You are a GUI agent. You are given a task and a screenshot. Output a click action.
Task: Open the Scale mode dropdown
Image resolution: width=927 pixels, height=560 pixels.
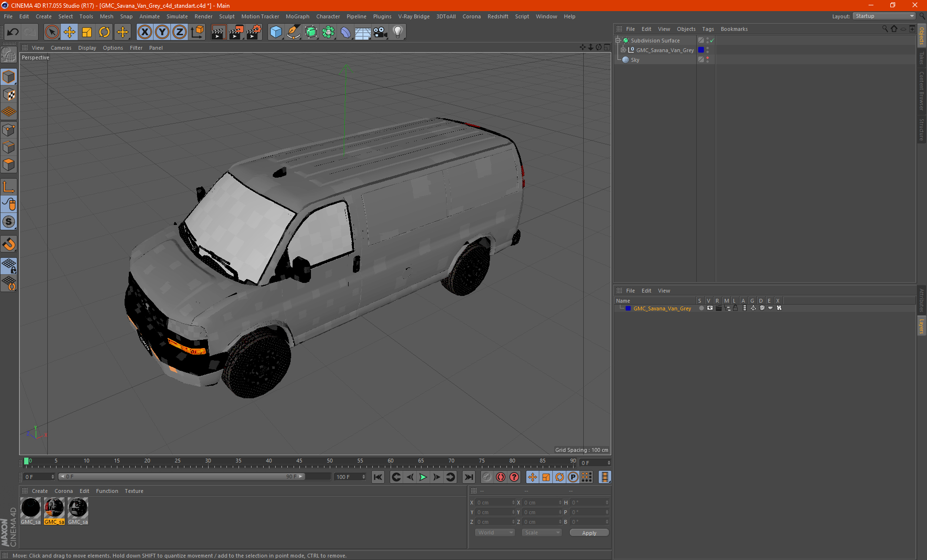coord(542,532)
